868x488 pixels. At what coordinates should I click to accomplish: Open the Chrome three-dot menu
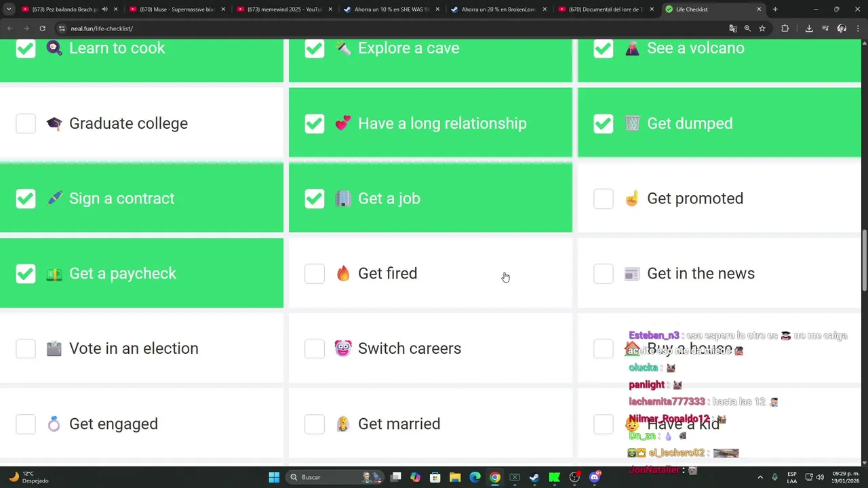(858, 28)
